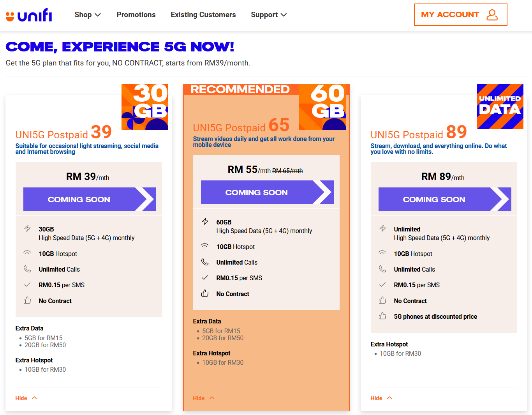This screenshot has width=532, height=415.
Task: Click the Unlimited Data badge image
Action: point(500,106)
